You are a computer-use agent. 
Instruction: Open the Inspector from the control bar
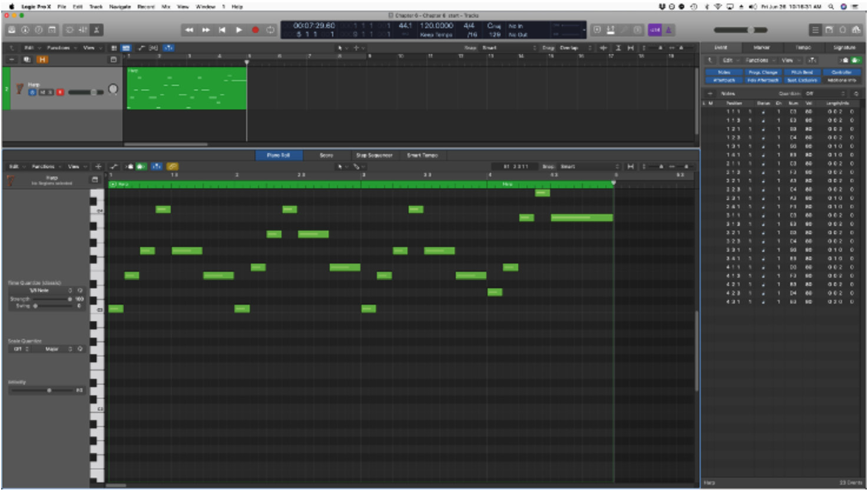click(x=25, y=30)
